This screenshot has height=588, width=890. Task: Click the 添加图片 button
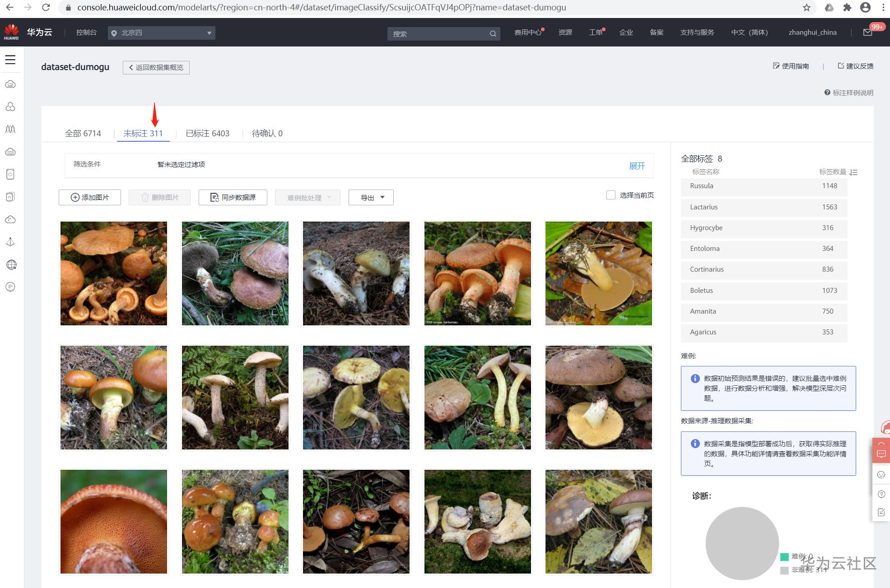tap(89, 197)
